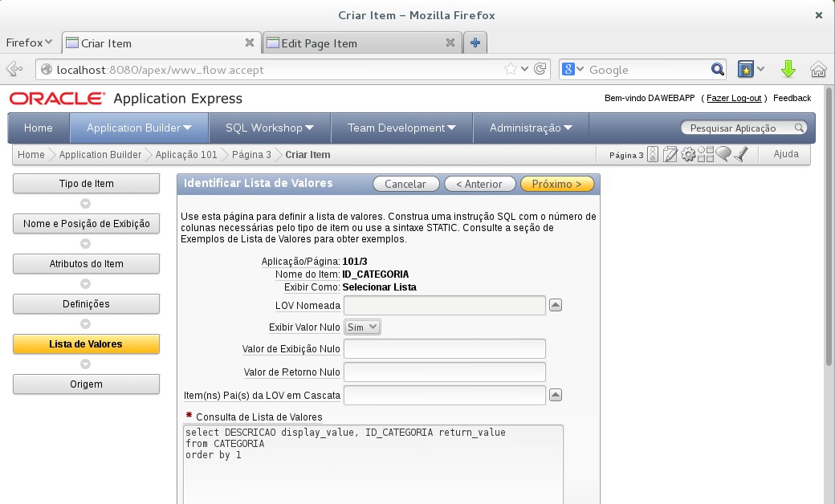Click the speech bubble comment icon

tap(723, 154)
